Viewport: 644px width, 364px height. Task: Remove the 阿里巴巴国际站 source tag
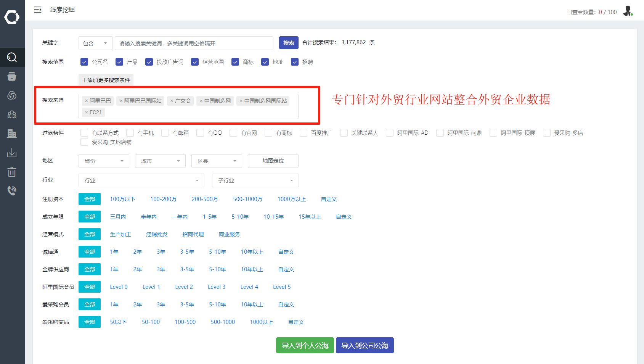[x=121, y=101]
